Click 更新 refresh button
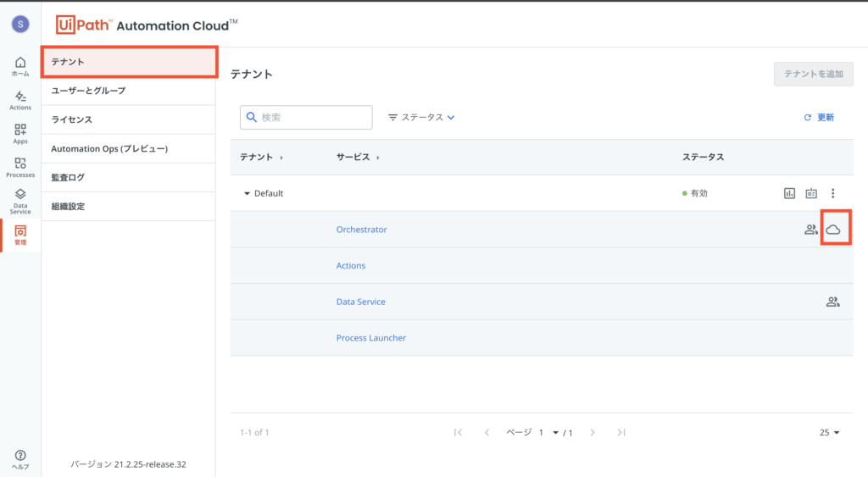Image resolution: width=868 pixels, height=477 pixels. coord(819,117)
